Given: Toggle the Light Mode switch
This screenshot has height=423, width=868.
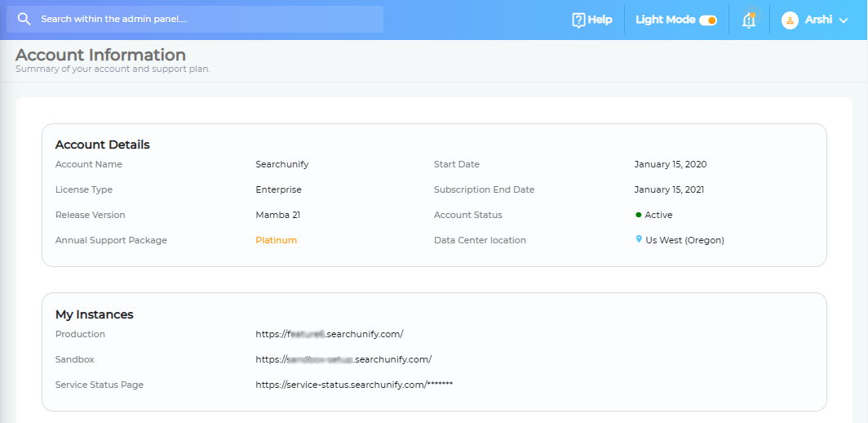Looking at the screenshot, I should pos(708,20).
